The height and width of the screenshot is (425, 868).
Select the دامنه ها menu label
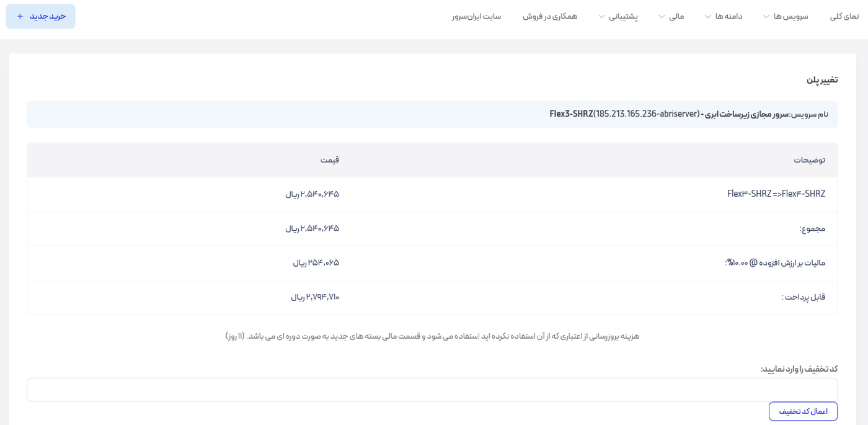[x=728, y=16]
